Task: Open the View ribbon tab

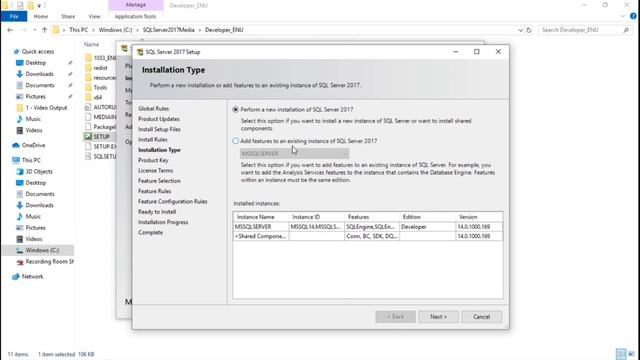Action: point(94,16)
